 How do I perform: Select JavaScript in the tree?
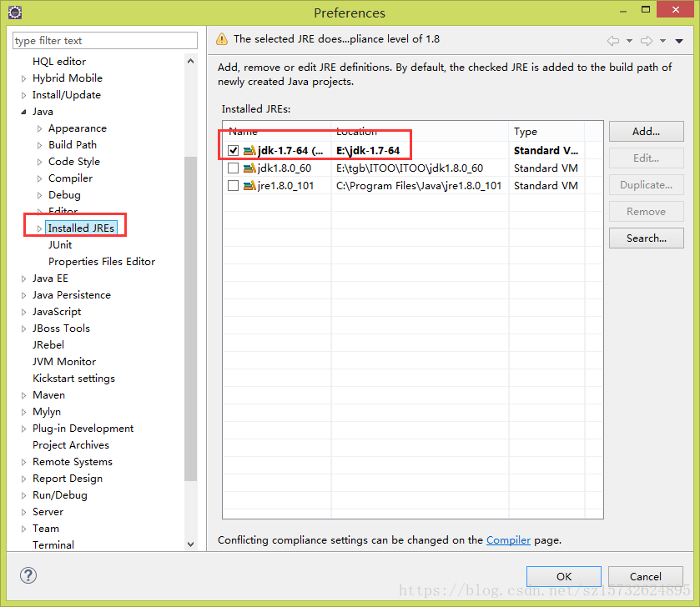click(x=57, y=312)
